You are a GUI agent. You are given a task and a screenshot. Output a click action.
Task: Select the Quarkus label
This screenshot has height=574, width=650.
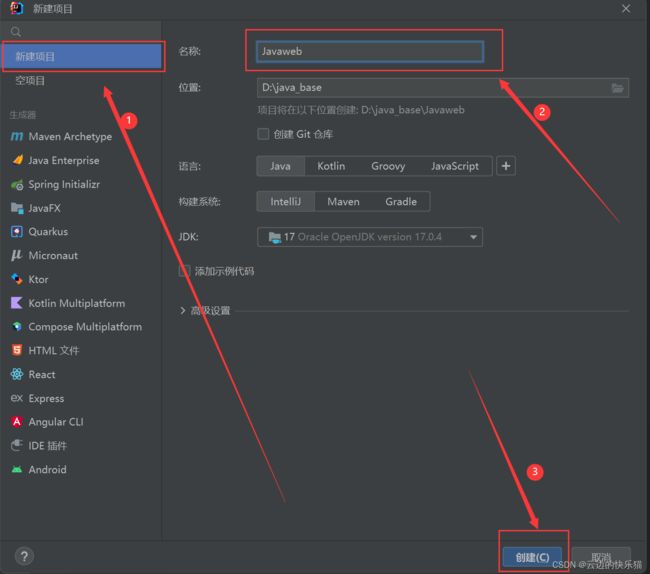click(48, 232)
